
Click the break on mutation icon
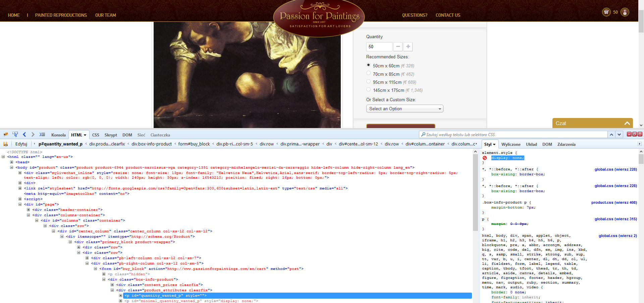(x=5, y=144)
